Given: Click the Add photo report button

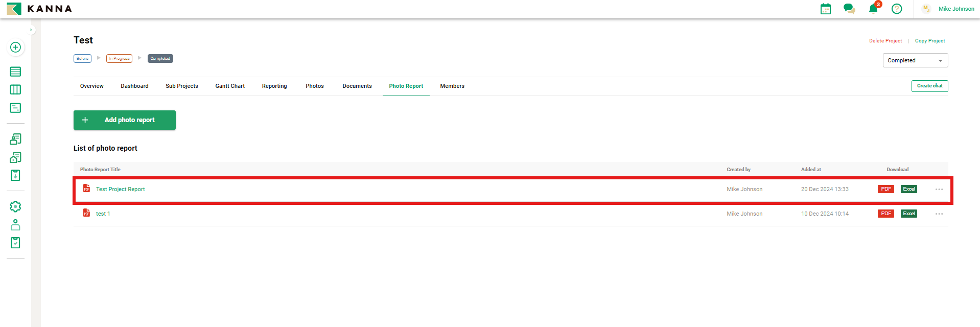Looking at the screenshot, I should [125, 120].
